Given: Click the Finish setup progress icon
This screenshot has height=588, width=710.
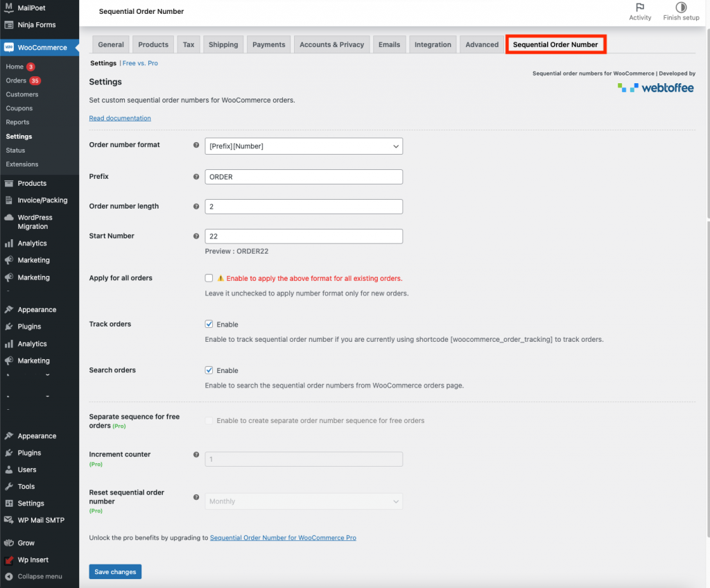Looking at the screenshot, I should [681, 7].
